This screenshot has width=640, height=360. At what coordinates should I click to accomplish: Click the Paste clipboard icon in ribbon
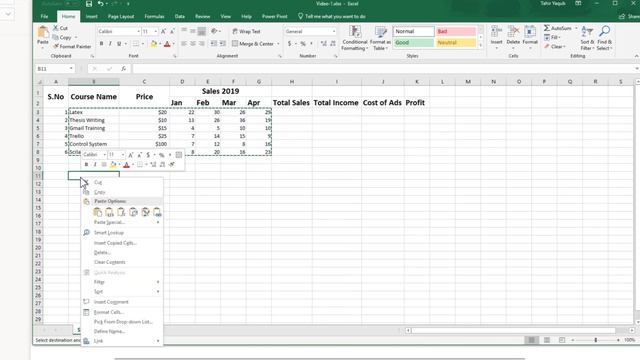tap(43, 32)
